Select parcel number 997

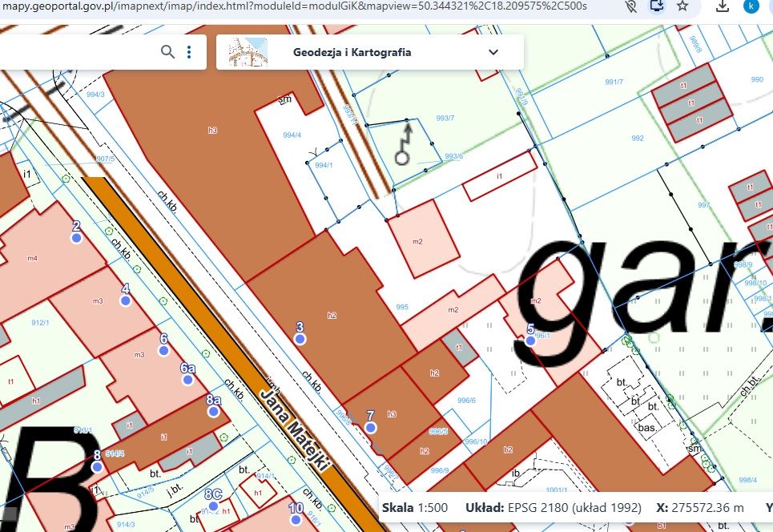(703, 204)
